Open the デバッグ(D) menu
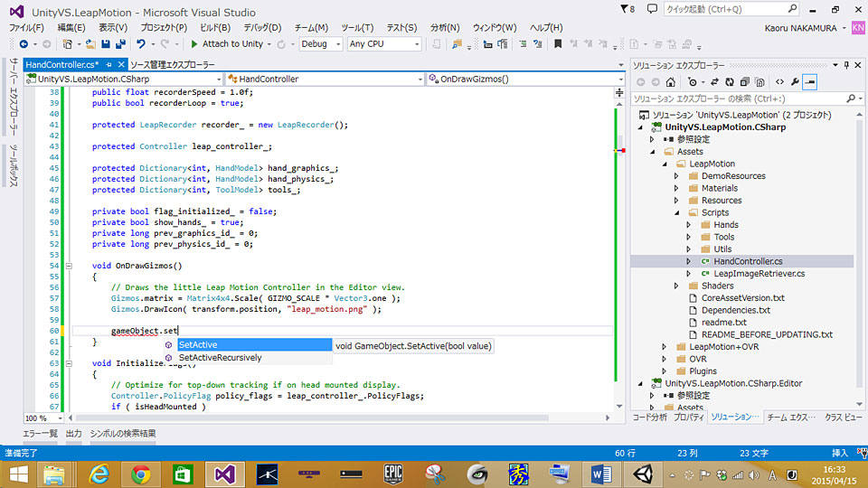The width and height of the screenshot is (868, 488). [x=262, y=27]
